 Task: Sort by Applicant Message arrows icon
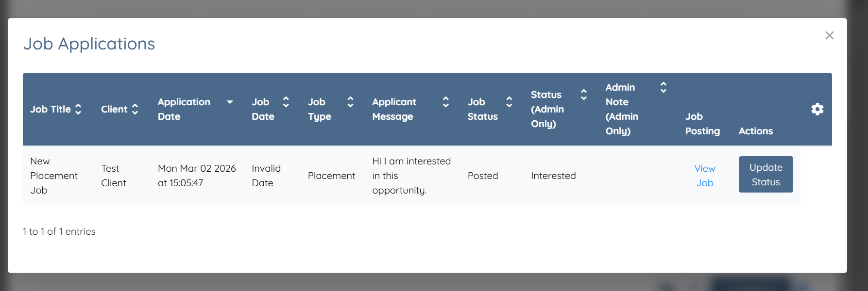tap(445, 102)
